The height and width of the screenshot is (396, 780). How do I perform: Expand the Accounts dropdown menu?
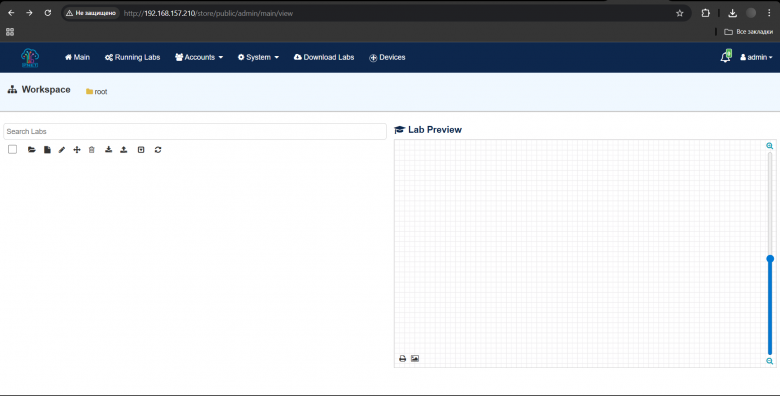[x=199, y=57]
